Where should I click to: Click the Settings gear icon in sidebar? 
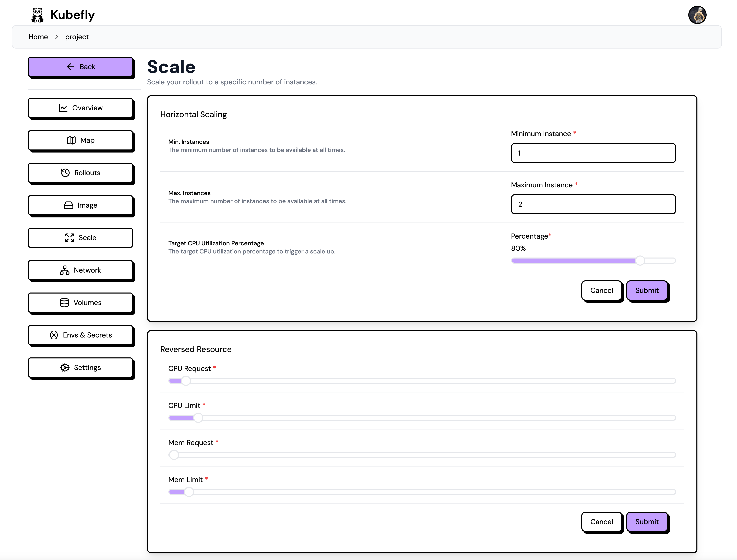point(65,368)
